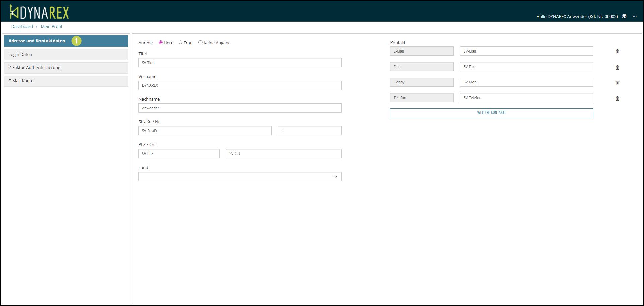The height and width of the screenshot is (306, 644).
Task: Expand the Land dropdown
Action: [240, 176]
